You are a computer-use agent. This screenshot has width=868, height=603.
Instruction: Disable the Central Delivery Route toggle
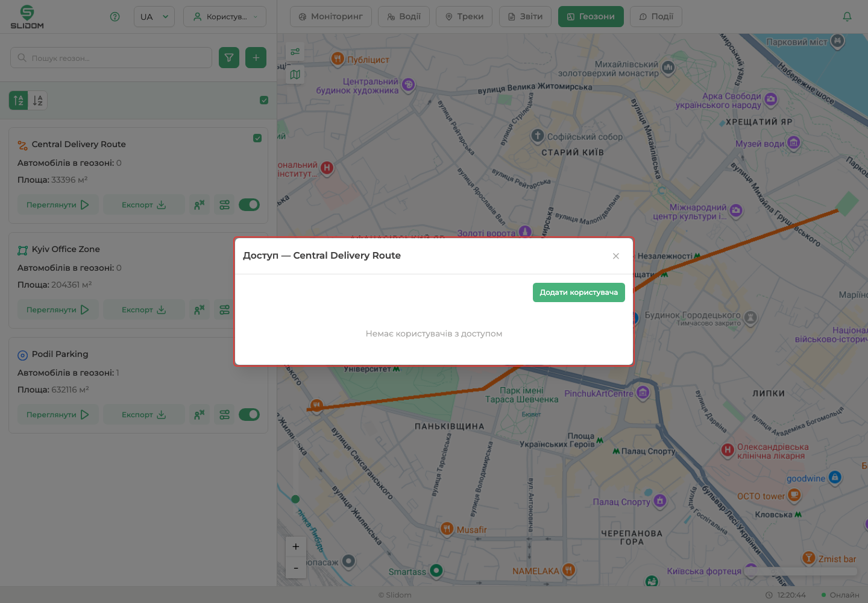249,205
